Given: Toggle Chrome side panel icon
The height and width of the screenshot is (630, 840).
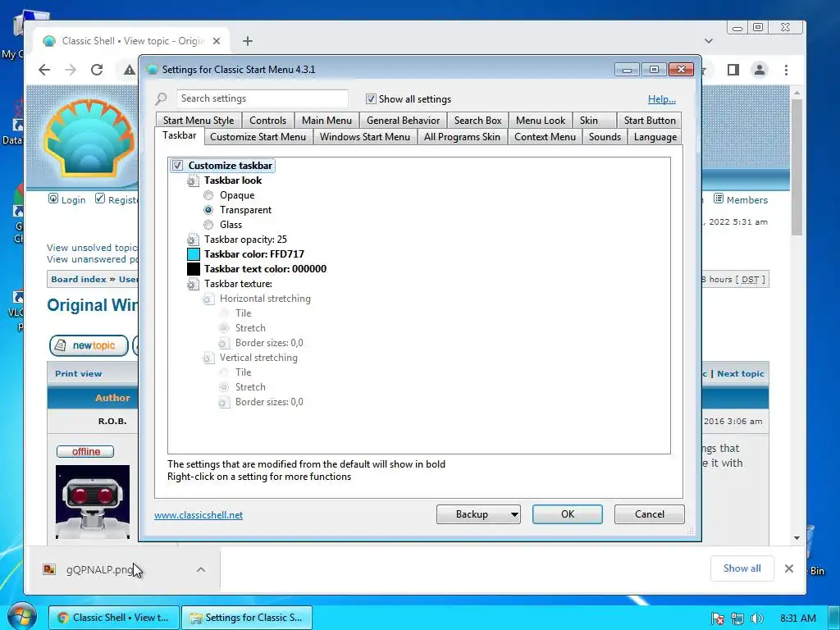Looking at the screenshot, I should tap(733, 70).
